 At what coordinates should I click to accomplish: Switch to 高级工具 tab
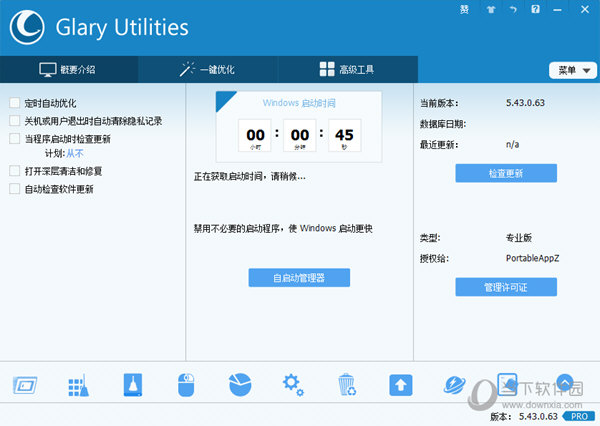pyautogui.click(x=347, y=70)
